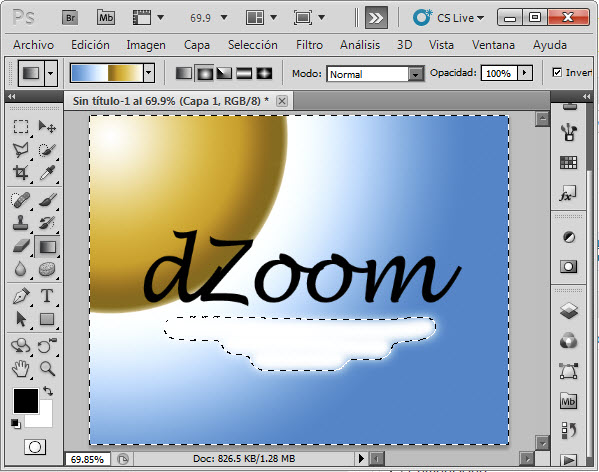The height and width of the screenshot is (472, 599).
Task: Open the Channels panel icon
Action: click(x=568, y=340)
